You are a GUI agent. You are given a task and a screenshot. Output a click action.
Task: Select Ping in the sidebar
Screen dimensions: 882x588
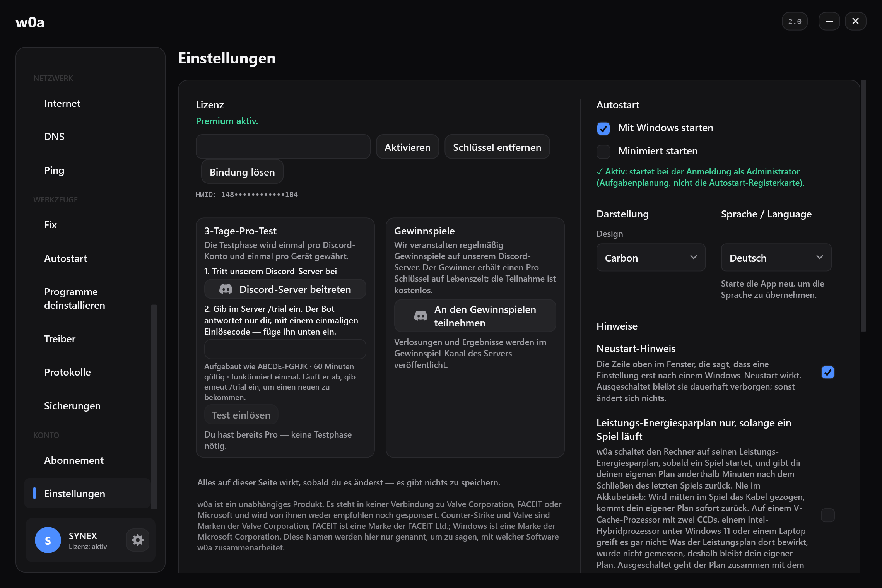pos(87,171)
